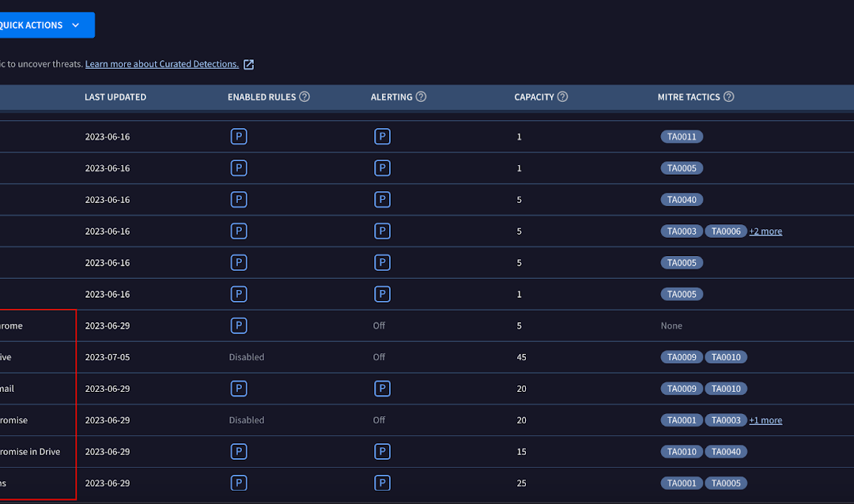Click the Capacity column header
The width and height of the screenshot is (854, 504).
[x=534, y=97]
